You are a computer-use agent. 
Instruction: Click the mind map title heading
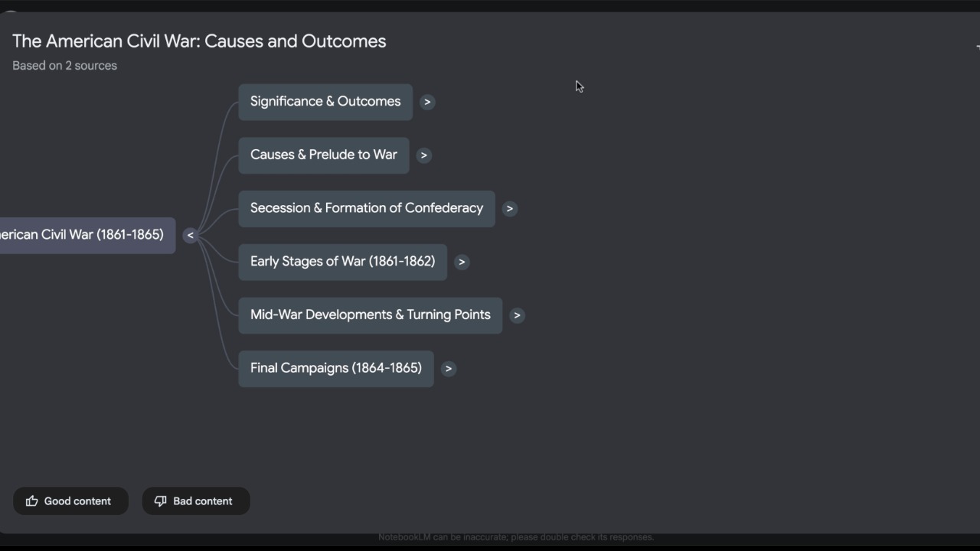coord(199,41)
